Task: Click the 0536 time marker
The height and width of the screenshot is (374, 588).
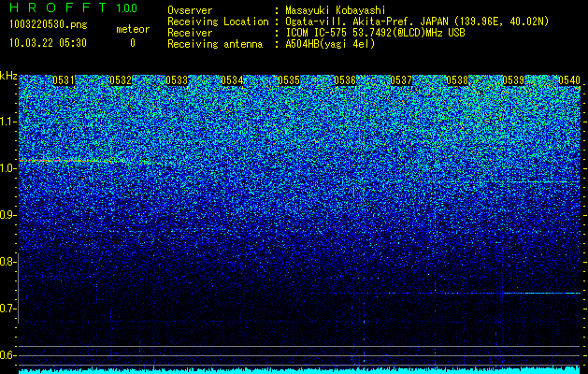Action: [345, 80]
